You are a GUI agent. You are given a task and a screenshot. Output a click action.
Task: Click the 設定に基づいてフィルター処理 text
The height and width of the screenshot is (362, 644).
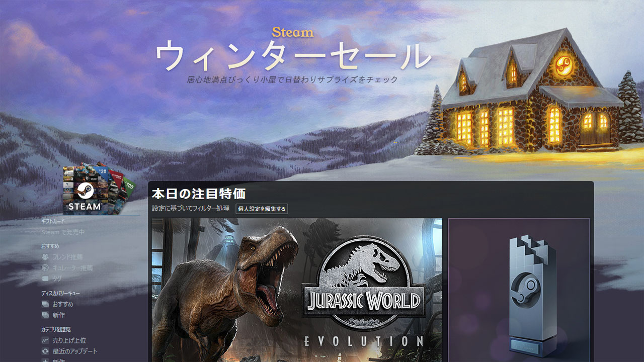pyautogui.click(x=191, y=208)
